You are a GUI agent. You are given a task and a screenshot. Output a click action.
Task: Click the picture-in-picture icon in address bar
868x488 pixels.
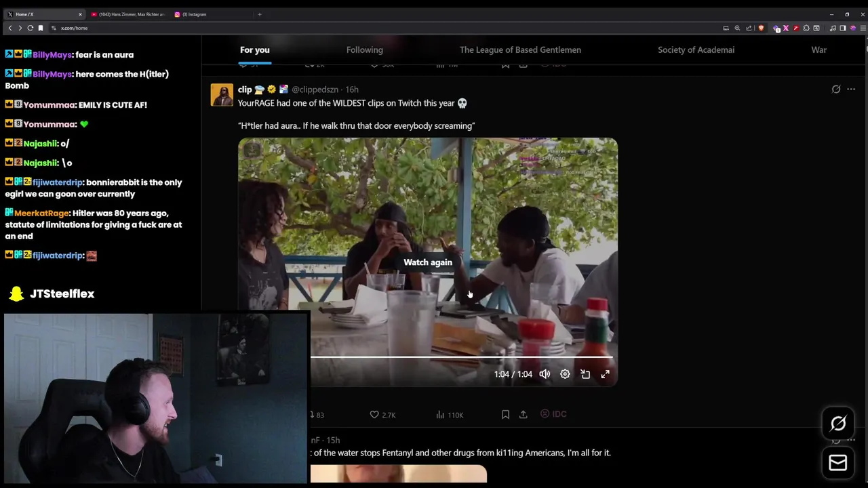(x=726, y=28)
